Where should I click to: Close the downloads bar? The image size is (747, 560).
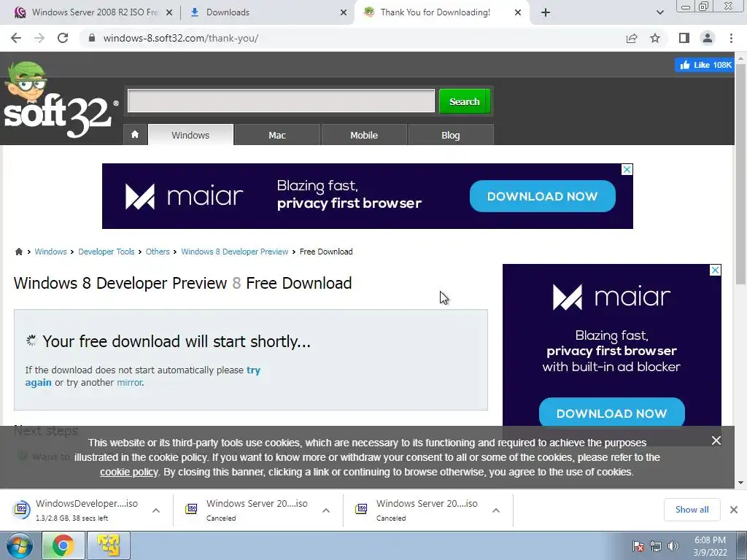pyautogui.click(x=734, y=510)
